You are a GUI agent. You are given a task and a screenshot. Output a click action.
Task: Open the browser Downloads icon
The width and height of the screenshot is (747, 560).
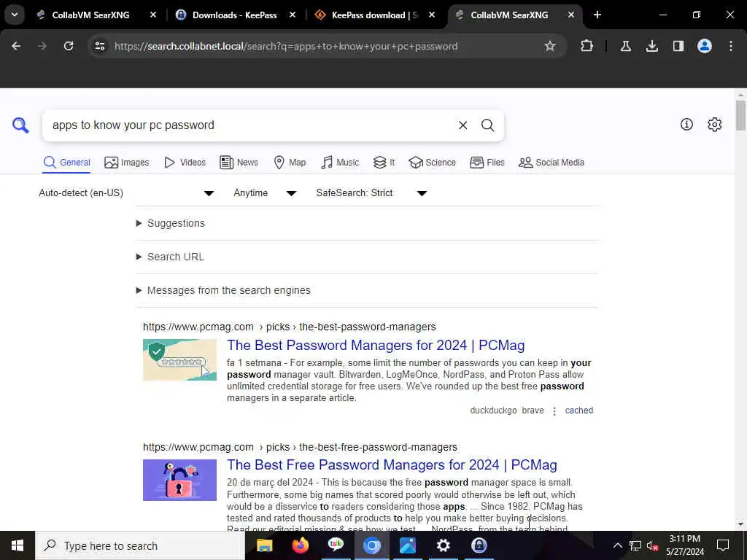pyautogui.click(x=651, y=46)
